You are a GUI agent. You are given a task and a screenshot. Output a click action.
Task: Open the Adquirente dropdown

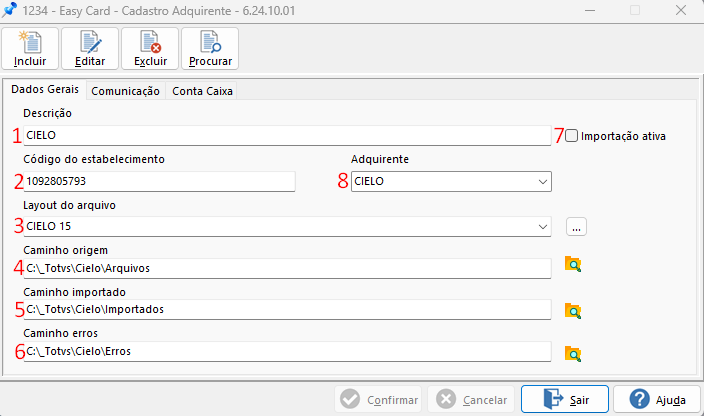point(542,182)
